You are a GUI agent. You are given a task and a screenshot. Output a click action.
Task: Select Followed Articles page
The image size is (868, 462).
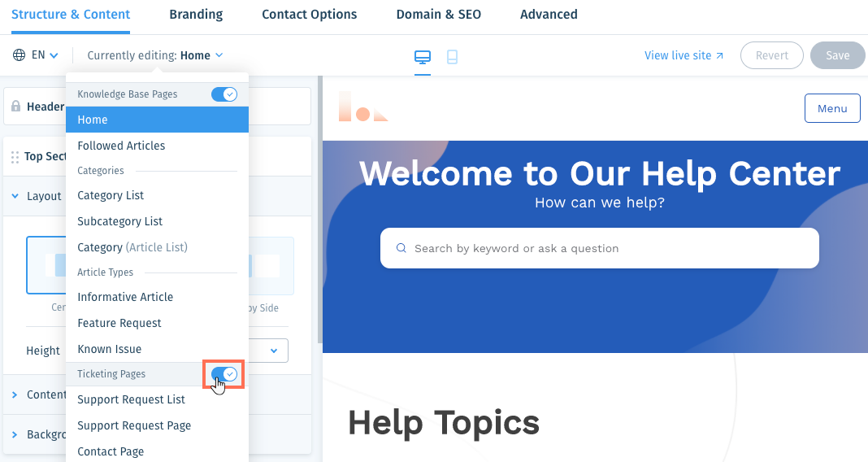tap(157, 146)
